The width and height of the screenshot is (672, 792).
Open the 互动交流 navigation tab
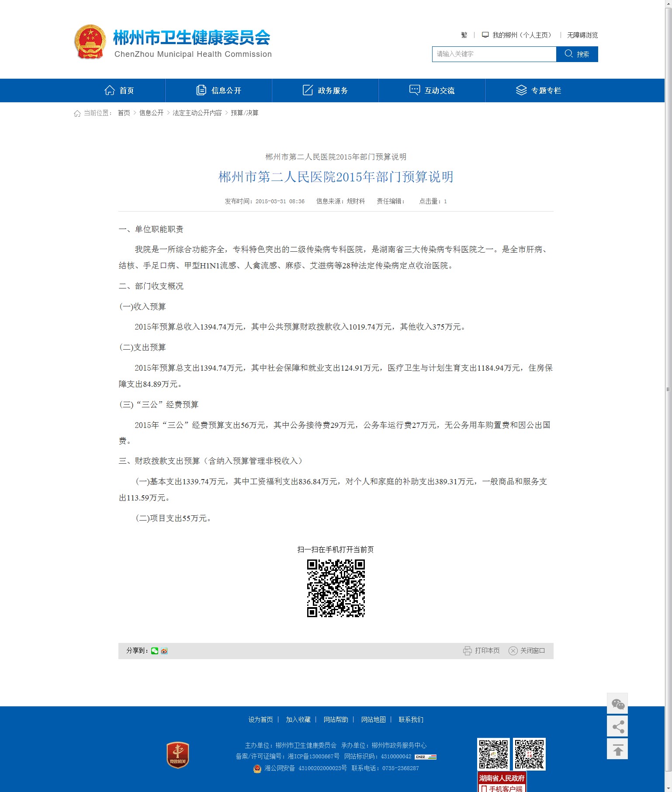tap(432, 90)
